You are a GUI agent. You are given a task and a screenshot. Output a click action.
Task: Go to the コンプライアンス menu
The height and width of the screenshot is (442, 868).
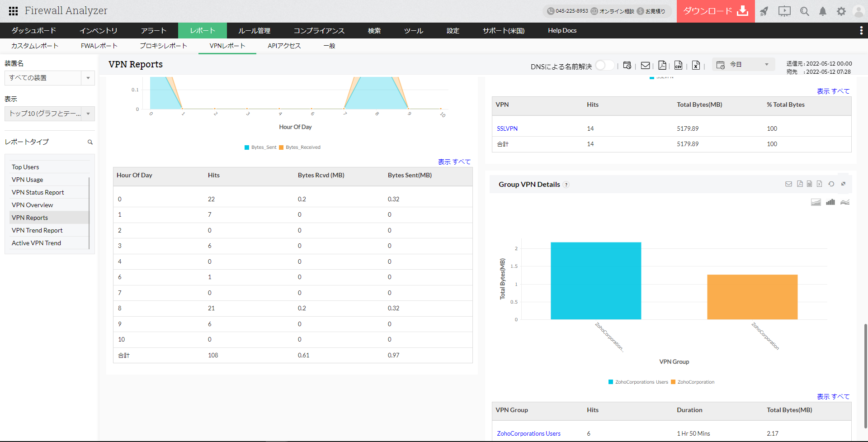pos(319,31)
